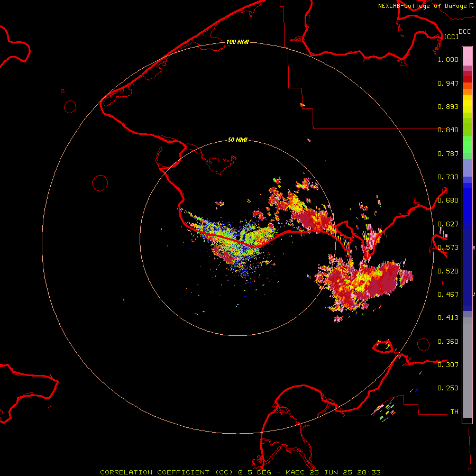Image resolution: width=476 pixels, height=476 pixels.
Task: Pick the orange swatch below 0.947
Action: click(x=467, y=91)
